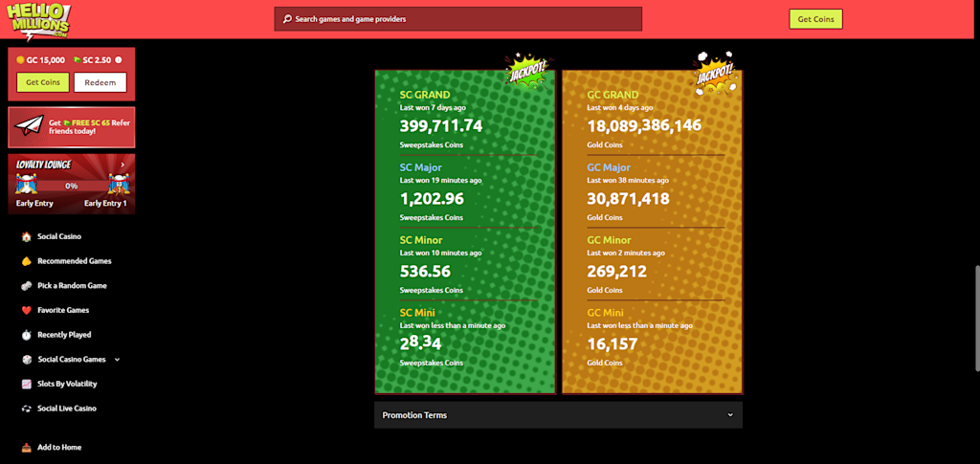980x464 pixels.
Task: Click 'Last won 7 days ago' text
Action: 433,107
